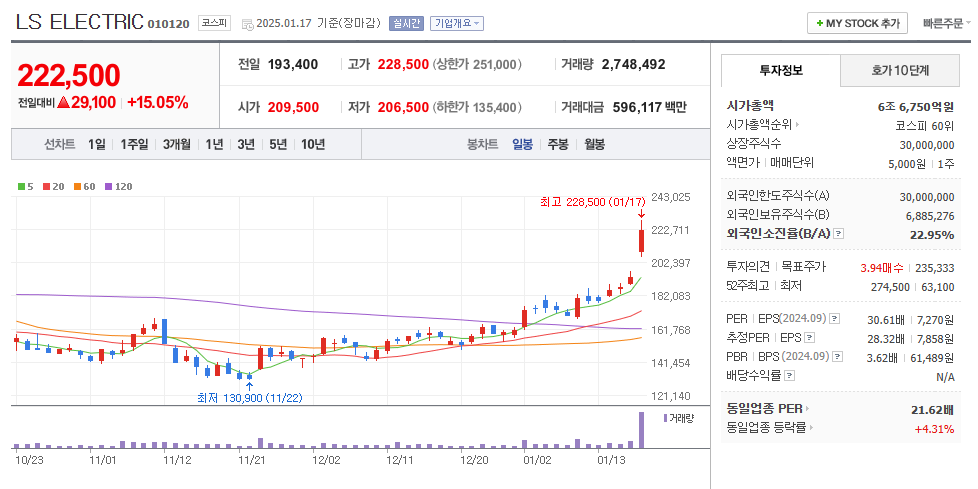Click the 실시간 badge
Image resolution: width=978 pixels, height=489 pixels.
(x=406, y=24)
